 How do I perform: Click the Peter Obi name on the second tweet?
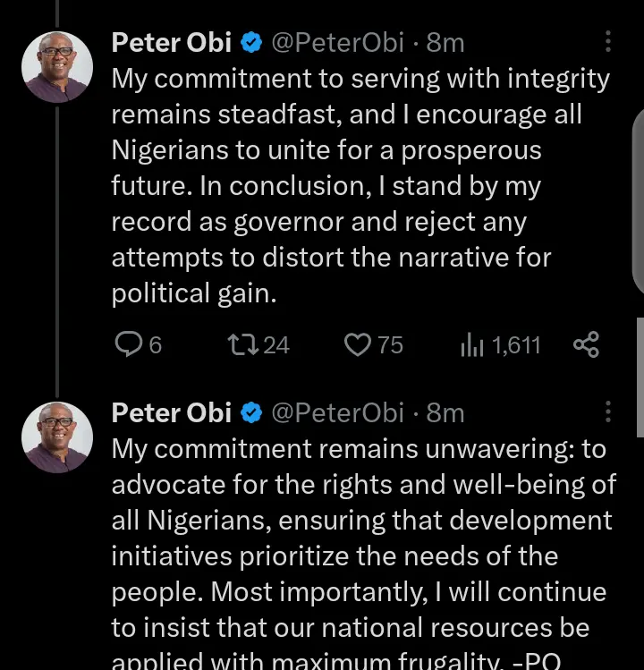pos(172,412)
